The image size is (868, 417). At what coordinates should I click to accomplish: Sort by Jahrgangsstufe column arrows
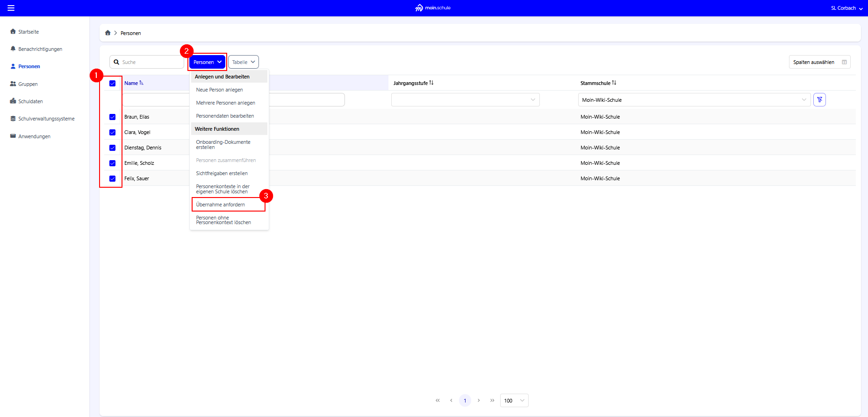pos(431,83)
